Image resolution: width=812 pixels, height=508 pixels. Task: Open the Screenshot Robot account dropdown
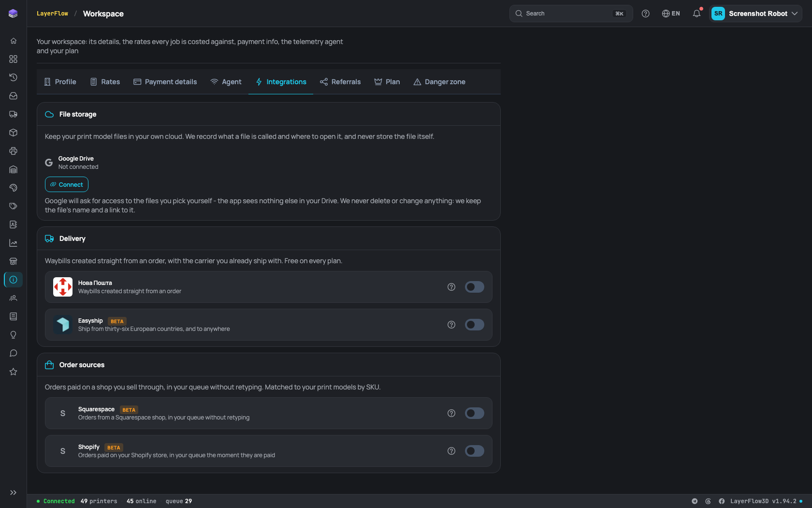tap(755, 14)
